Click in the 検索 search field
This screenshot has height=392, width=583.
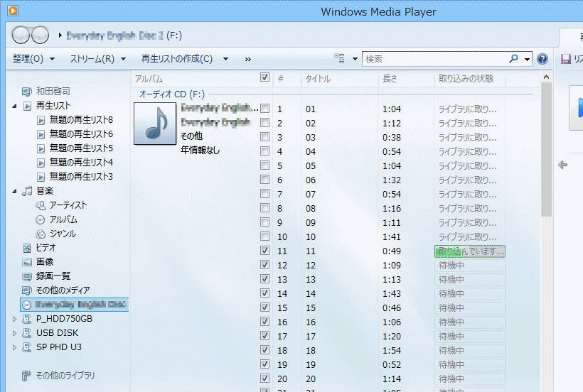pos(435,59)
